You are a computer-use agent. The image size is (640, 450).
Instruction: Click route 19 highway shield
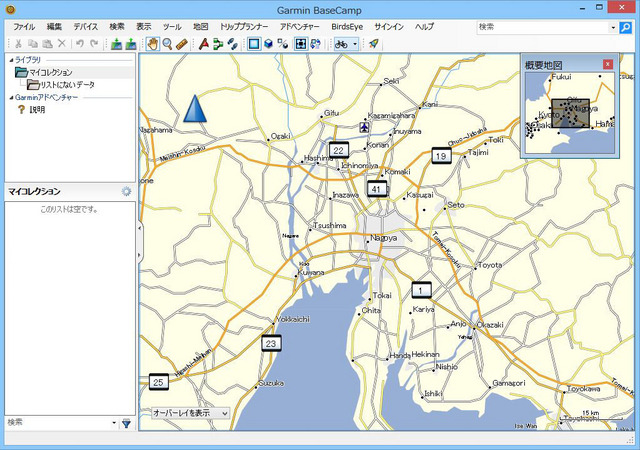(441, 156)
